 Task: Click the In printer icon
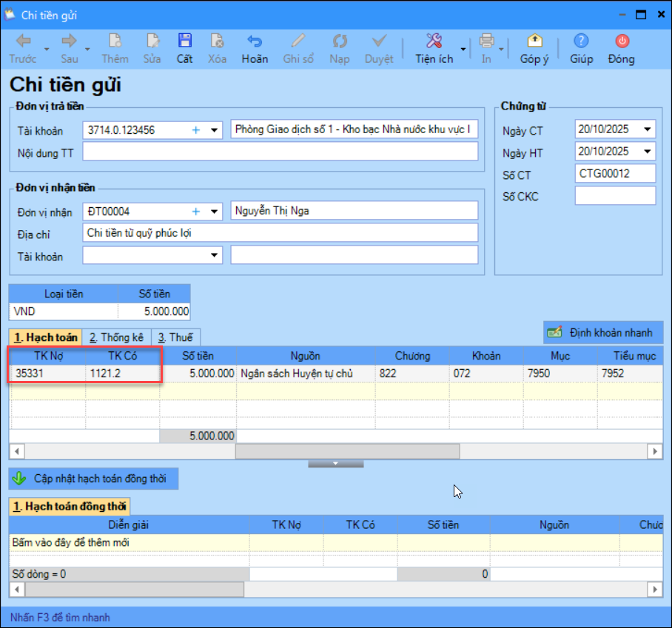pos(486,41)
